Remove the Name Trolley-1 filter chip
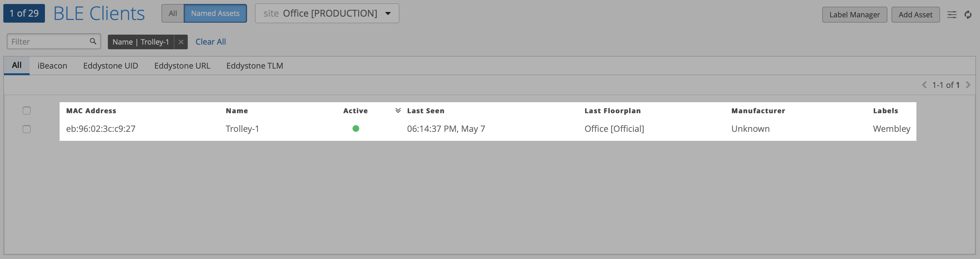 [x=181, y=42]
